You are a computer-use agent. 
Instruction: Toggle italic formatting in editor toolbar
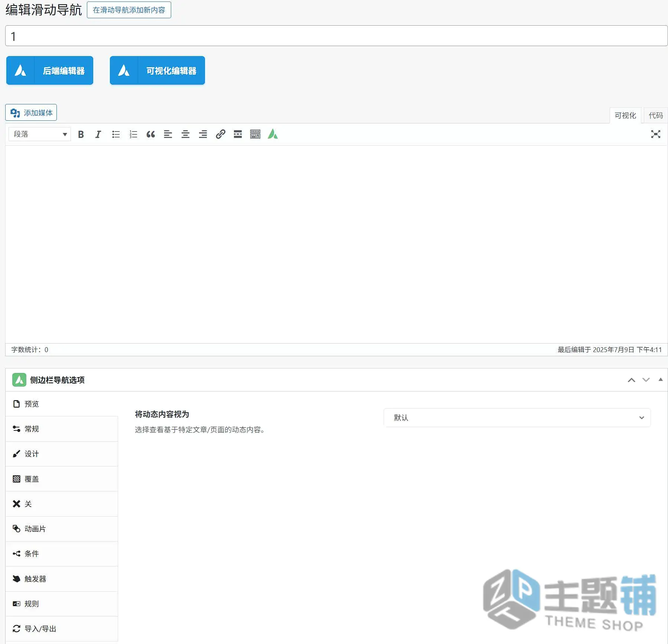coord(98,134)
